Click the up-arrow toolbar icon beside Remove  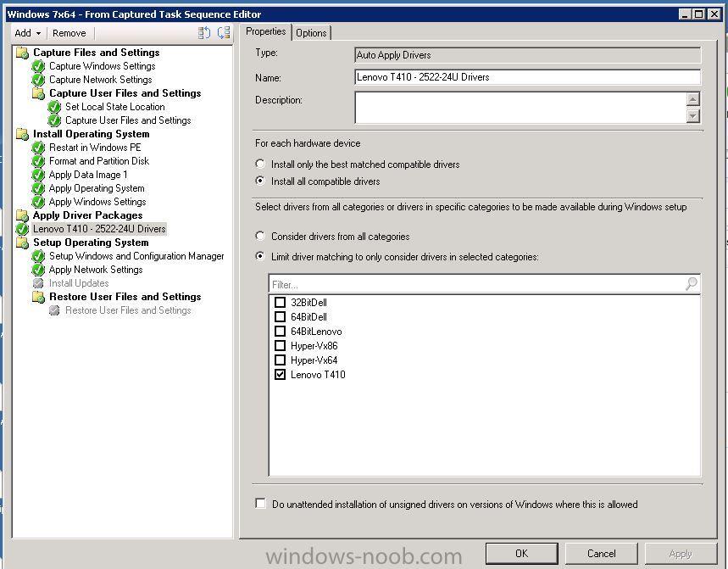pyautogui.click(x=204, y=32)
